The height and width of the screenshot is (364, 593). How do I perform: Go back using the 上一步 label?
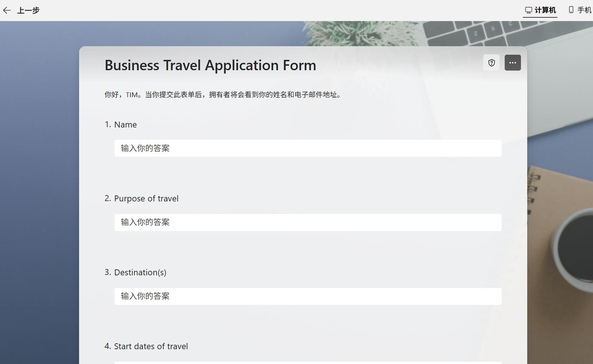(x=28, y=10)
